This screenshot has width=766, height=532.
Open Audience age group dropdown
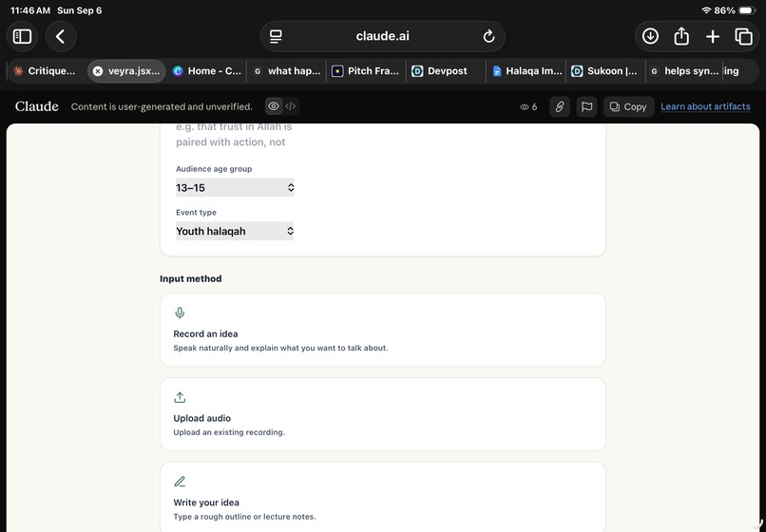235,187
